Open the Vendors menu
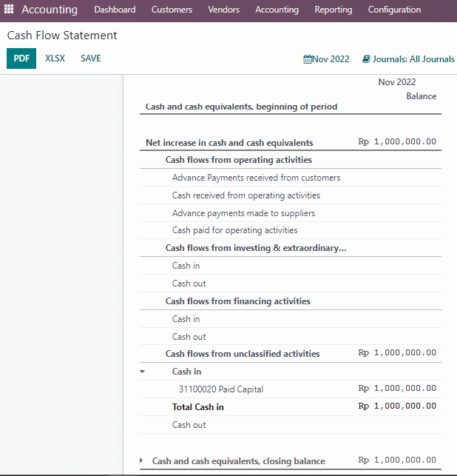 coord(224,10)
